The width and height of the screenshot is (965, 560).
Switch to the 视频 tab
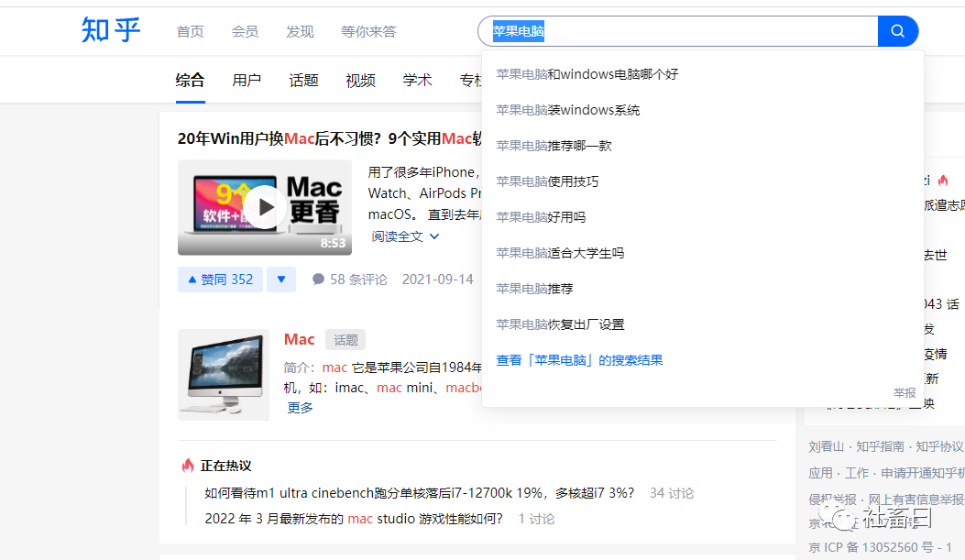tap(361, 80)
